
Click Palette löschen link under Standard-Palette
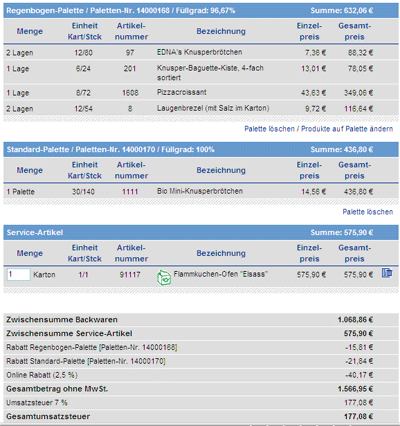[368, 212]
